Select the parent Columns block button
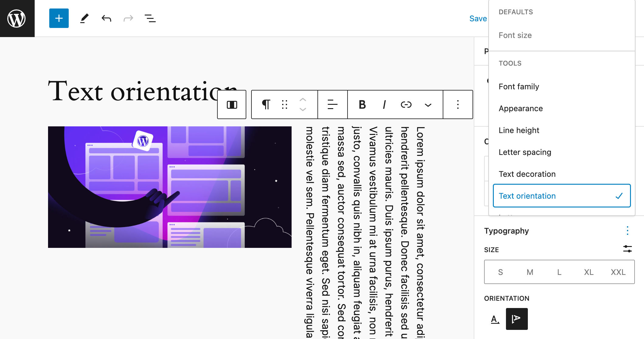The width and height of the screenshot is (644, 339). pos(232,105)
